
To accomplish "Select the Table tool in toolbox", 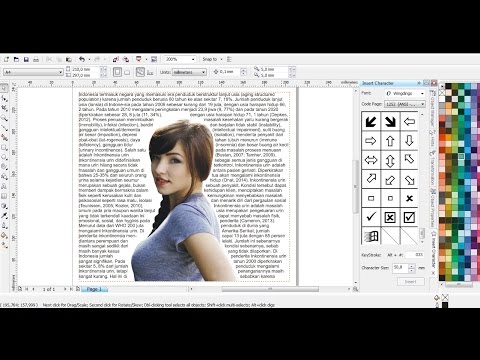I will tap(4, 196).
